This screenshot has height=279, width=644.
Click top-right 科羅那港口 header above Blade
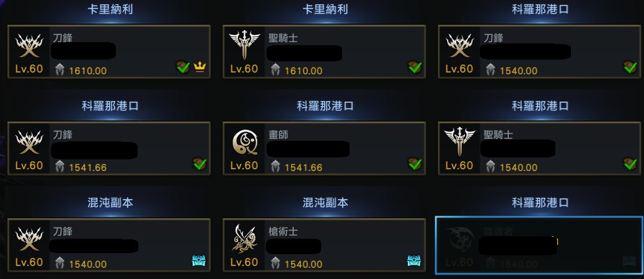540,9
